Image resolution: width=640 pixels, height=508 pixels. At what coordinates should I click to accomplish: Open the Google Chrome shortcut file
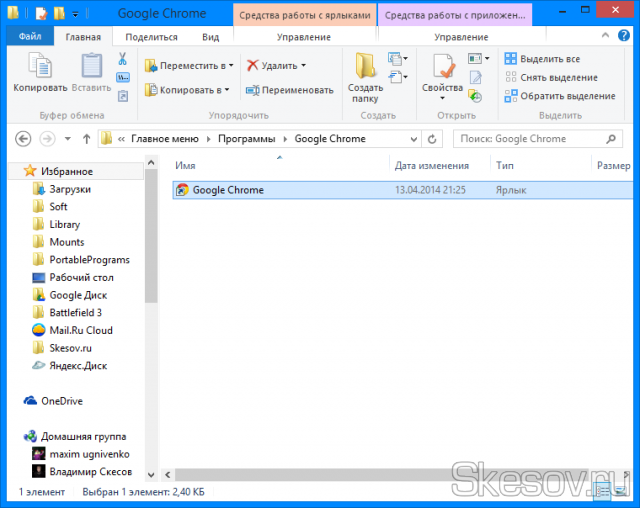228,190
